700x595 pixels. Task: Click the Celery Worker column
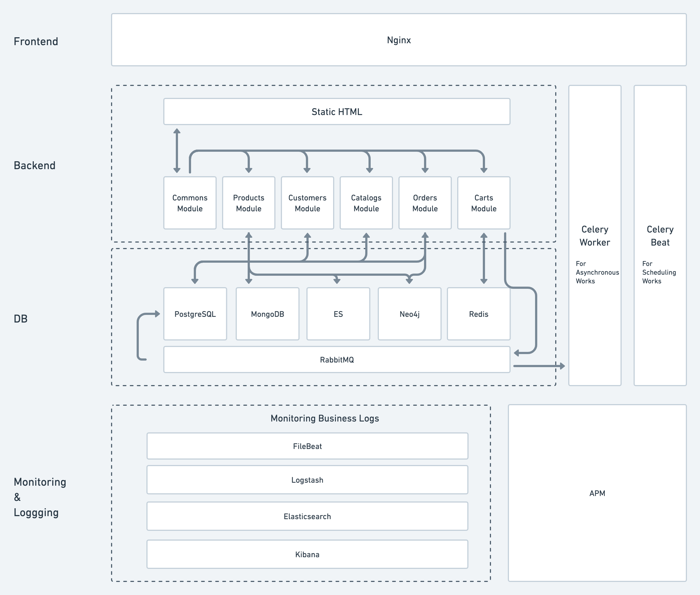click(594, 235)
